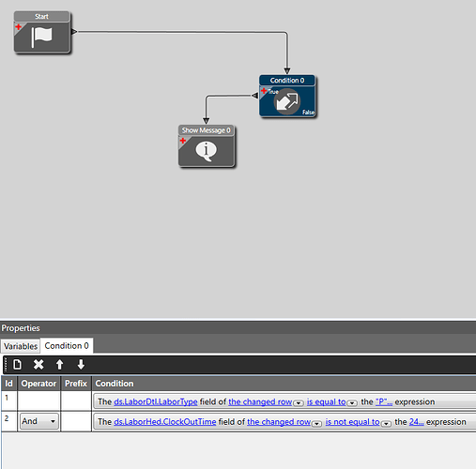
Task: Move condition row down with arrow icon
Action: tap(81, 364)
